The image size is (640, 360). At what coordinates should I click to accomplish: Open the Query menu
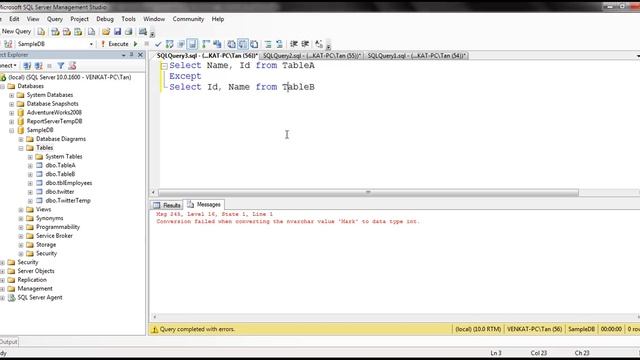point(55,19)
